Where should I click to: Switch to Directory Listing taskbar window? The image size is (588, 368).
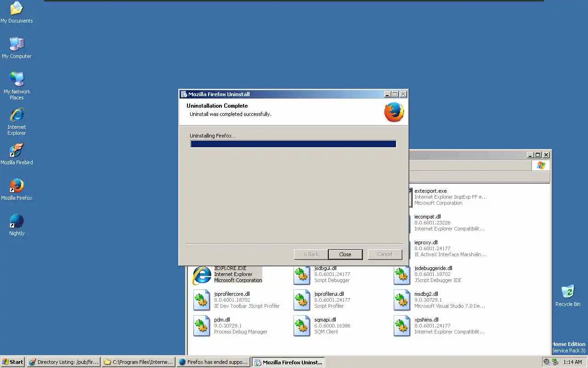pos(64,362)
